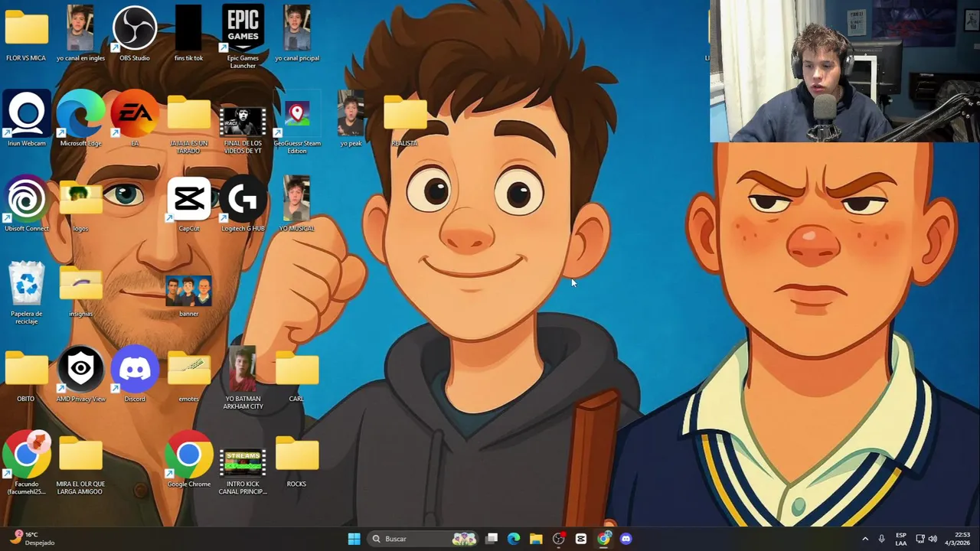This screenshot has height=551, width=980.
Task: Switch the ESP LAA input language
Action: (901, 539)
